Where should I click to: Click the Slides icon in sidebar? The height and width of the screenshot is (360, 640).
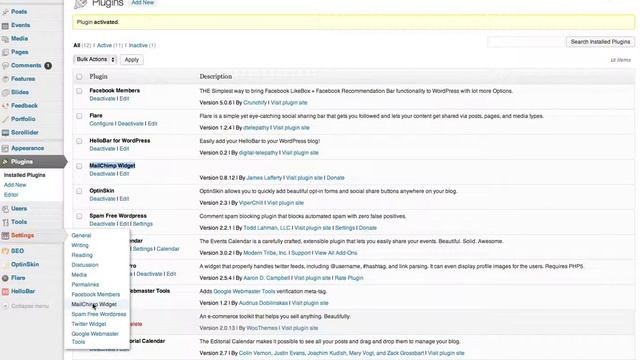pyautogui.click(x=5, y=93)
